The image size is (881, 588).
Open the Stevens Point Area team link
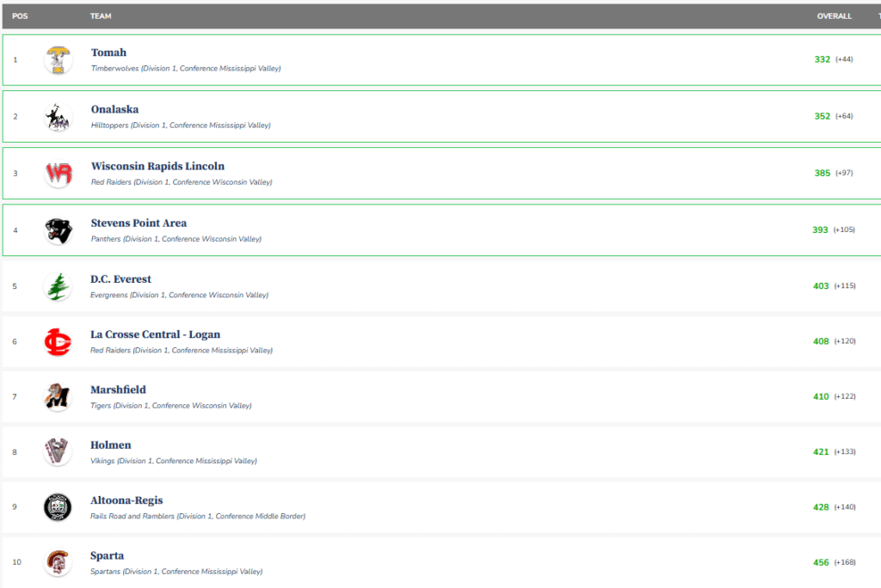(x=139, y=223)
